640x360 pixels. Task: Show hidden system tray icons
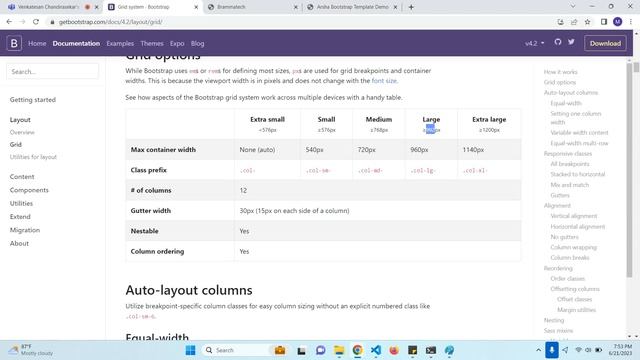point(538,350)
